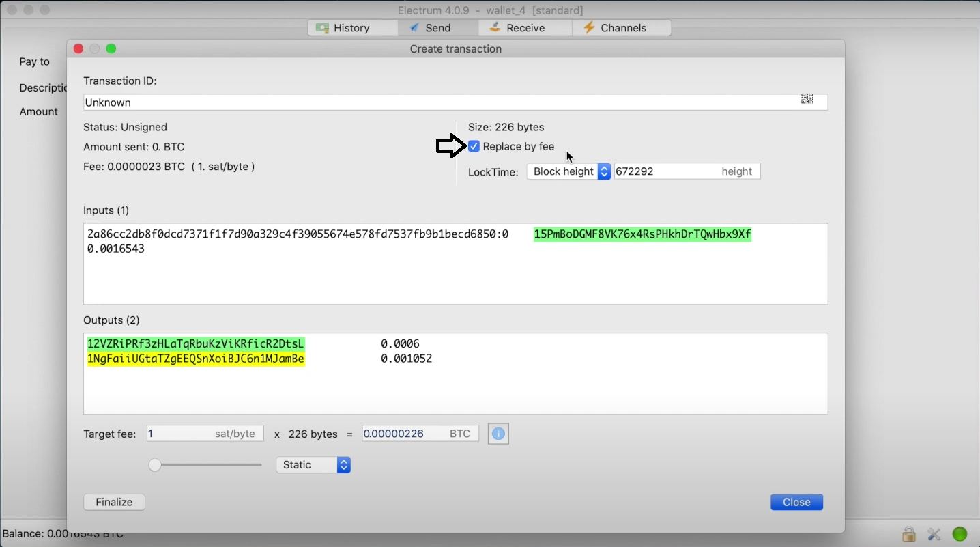Switch to the Channels tab

point(621,28)
